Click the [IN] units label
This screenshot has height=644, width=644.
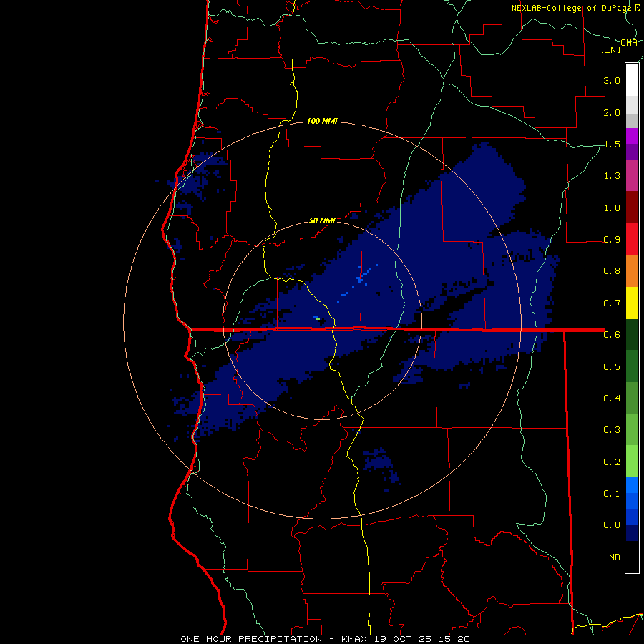point(611,49)
